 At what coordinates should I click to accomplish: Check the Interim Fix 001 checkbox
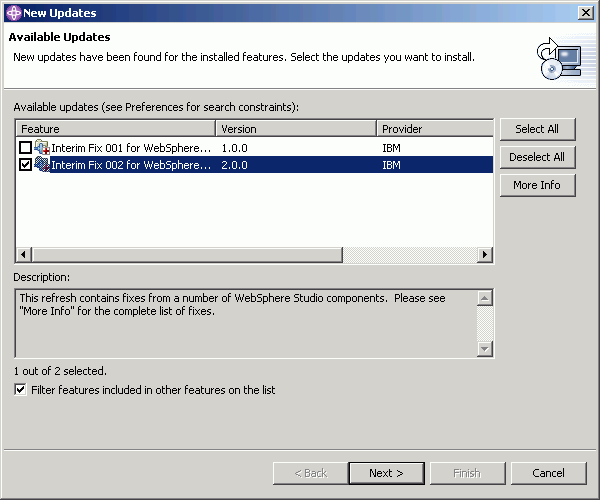(x=26, y=147)
